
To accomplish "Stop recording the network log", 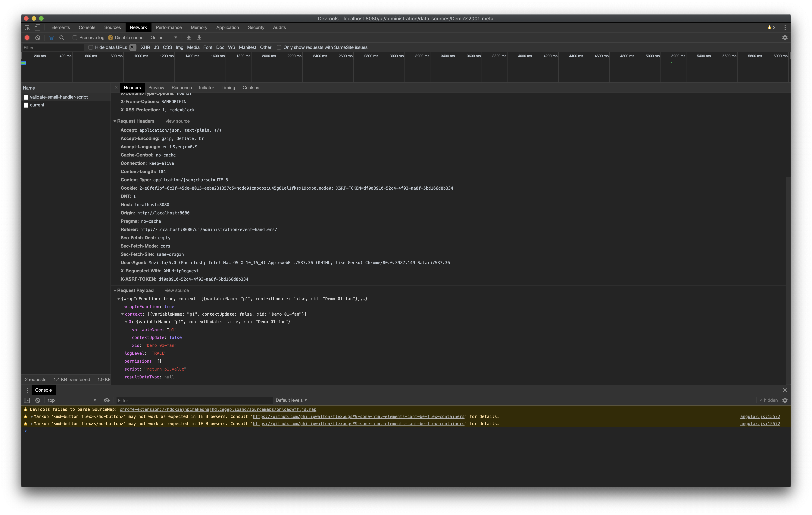I will [x=27, y=38].
